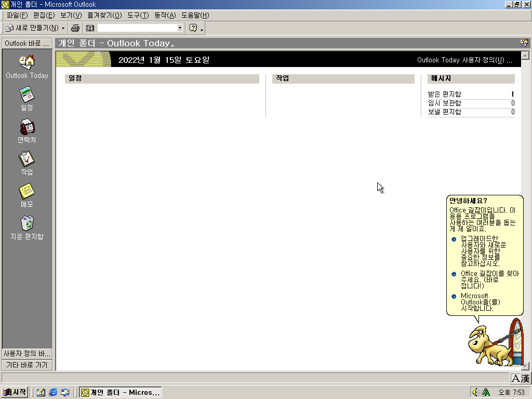532x399 pixels.
Task: Click the system clock 오후 7:53
Action: 511,392
